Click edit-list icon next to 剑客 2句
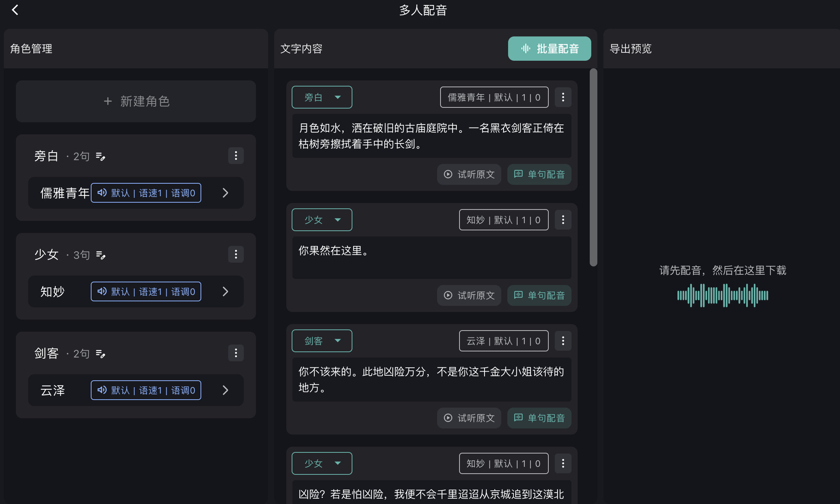840x504 pixels. point(101,354)
